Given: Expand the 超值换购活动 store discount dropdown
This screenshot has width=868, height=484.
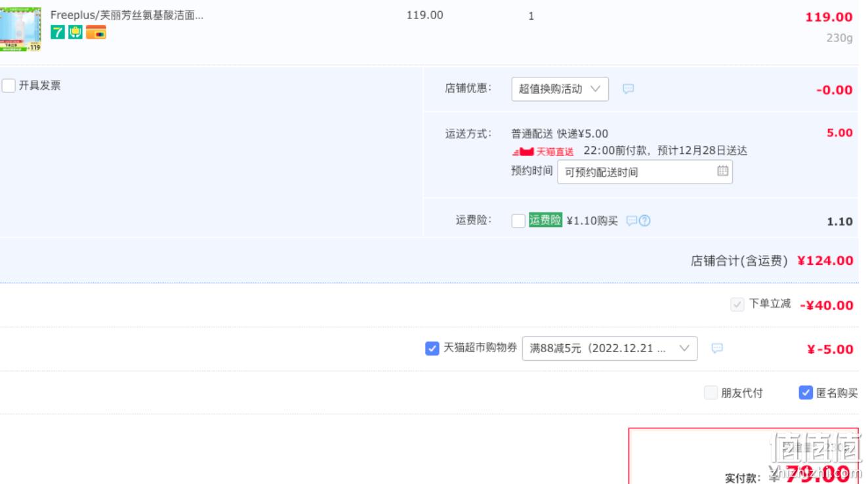Looking at the screenshot, I should [560, 89].
